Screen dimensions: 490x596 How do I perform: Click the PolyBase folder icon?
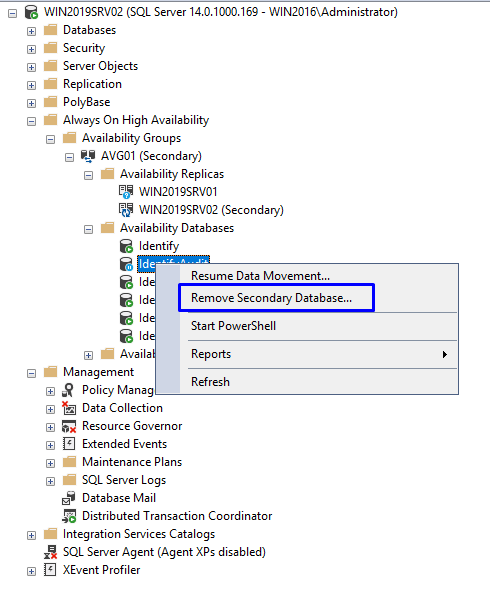click(50, 102)
